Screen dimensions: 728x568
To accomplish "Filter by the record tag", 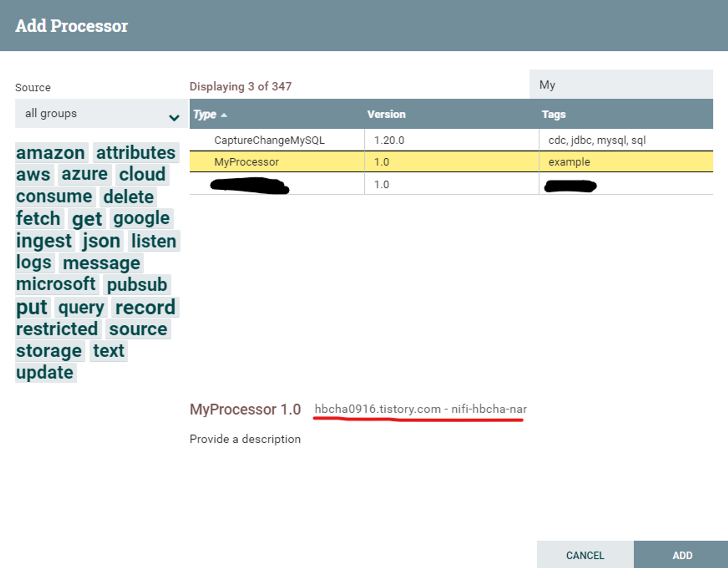I will [145, 307].
